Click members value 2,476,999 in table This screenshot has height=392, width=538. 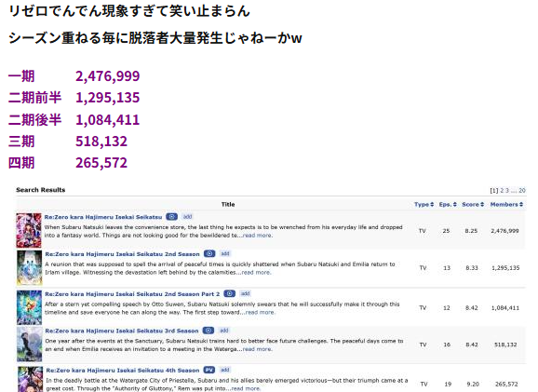pos(504,231)
